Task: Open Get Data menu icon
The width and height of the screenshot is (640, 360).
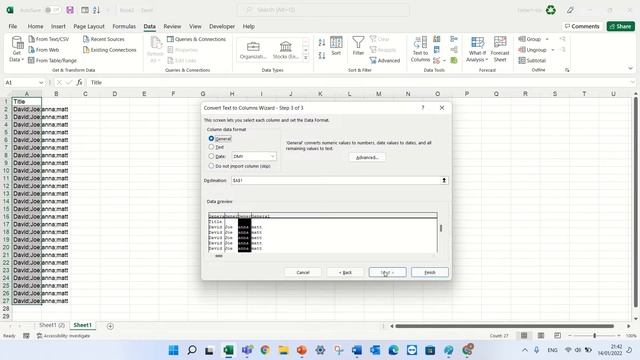Action: tap(17, 49)
